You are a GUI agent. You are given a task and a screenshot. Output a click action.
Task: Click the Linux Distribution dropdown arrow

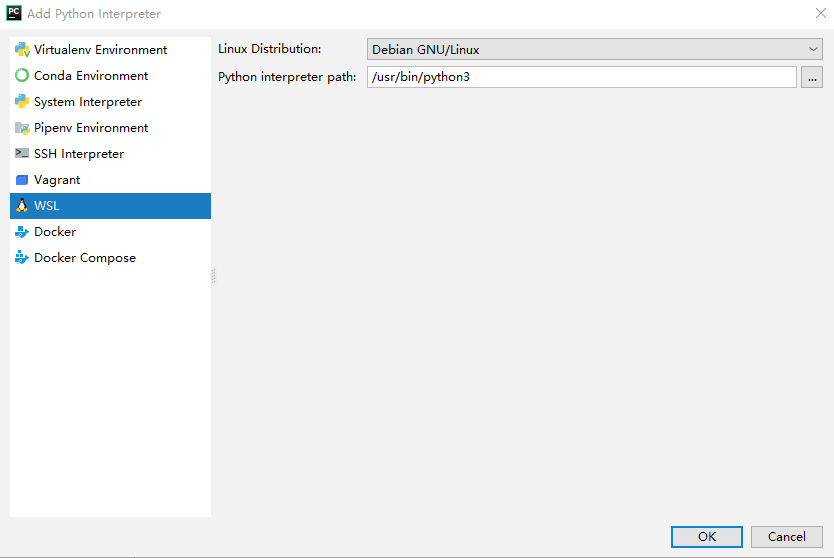click(813, 49)
